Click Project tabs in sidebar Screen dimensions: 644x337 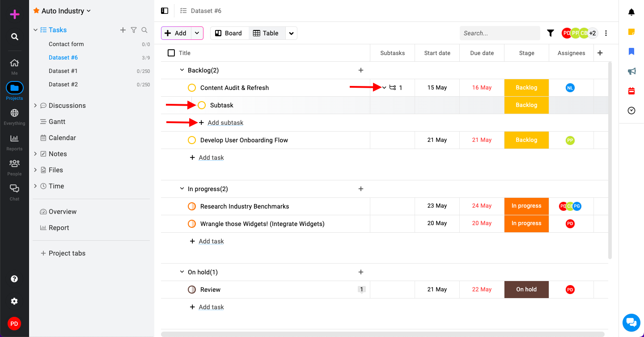63,253
